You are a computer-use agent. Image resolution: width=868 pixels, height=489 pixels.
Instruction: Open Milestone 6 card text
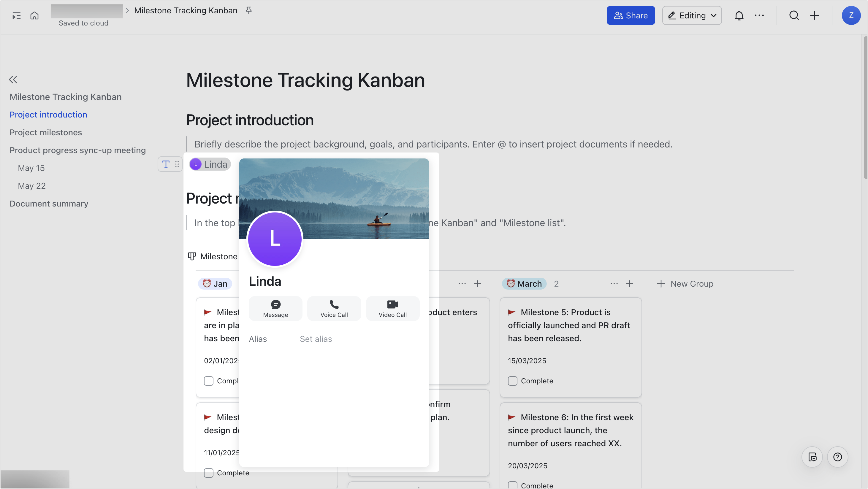571,431
